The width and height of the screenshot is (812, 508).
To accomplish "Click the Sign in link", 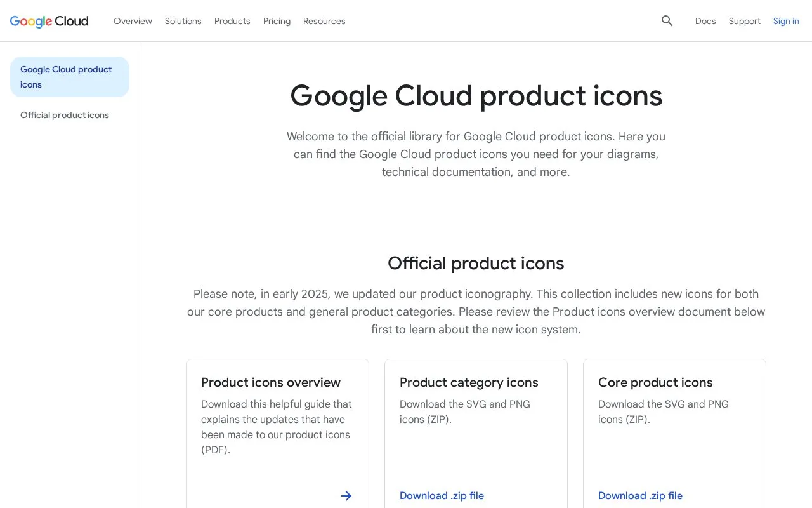I will [786, 21].
